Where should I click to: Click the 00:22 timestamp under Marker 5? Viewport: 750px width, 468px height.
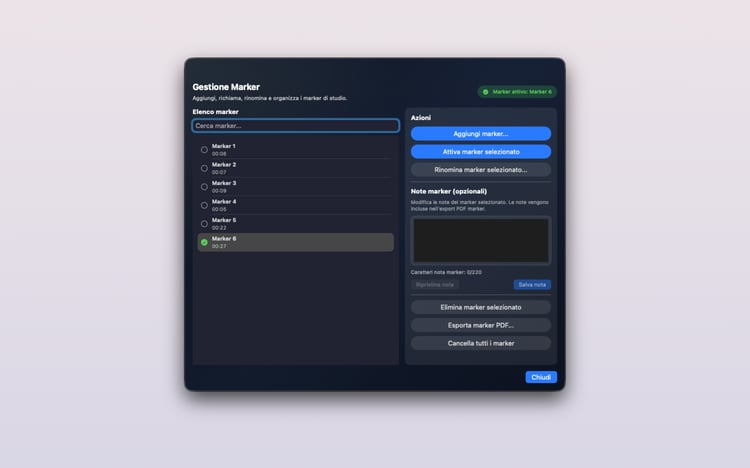click(x=219, y=228)
